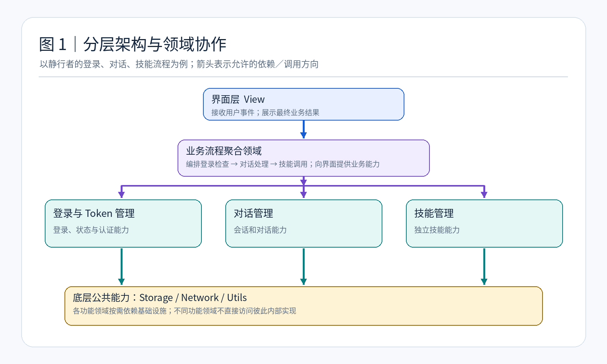This screenshot has height=364, width=607.
Task: Click the 底层公共能力：Storage / Network / Utils heading
Action: (160, 298)
